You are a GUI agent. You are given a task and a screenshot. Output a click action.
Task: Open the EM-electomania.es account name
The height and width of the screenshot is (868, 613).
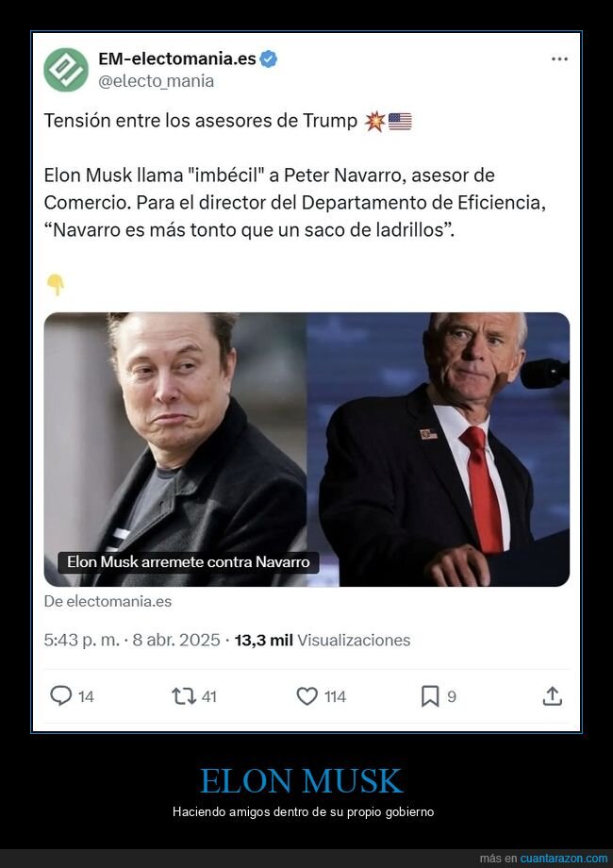pyautogui.click(x=177, y=58)
